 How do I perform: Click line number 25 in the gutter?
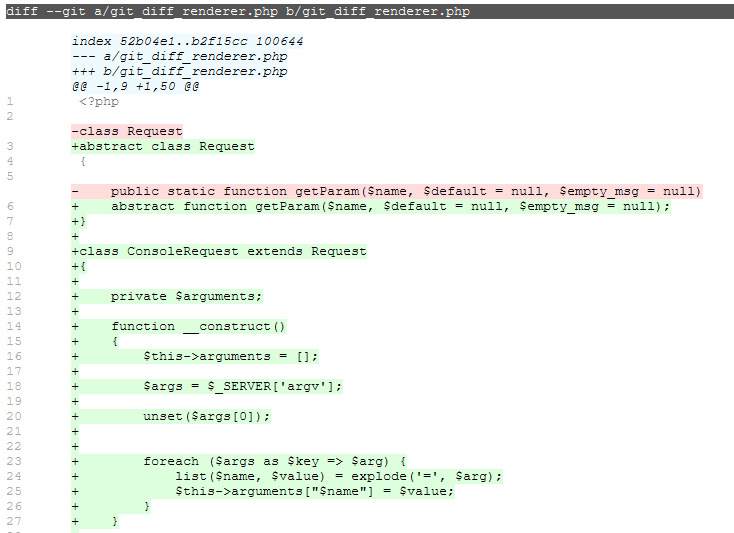point(14,491)
